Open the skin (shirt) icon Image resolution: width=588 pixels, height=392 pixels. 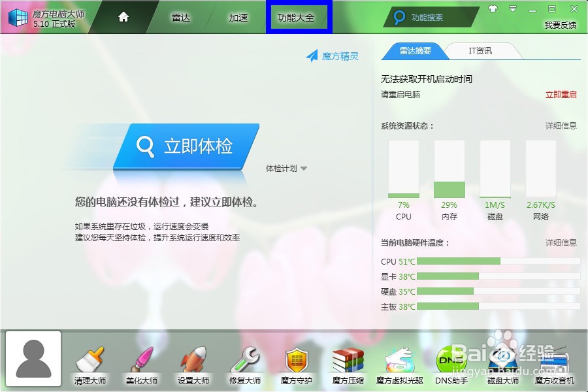(x=493, y=8)
